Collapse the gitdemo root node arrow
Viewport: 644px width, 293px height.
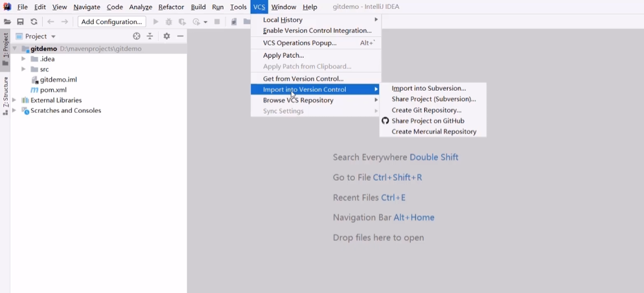(x=14, y=49)
